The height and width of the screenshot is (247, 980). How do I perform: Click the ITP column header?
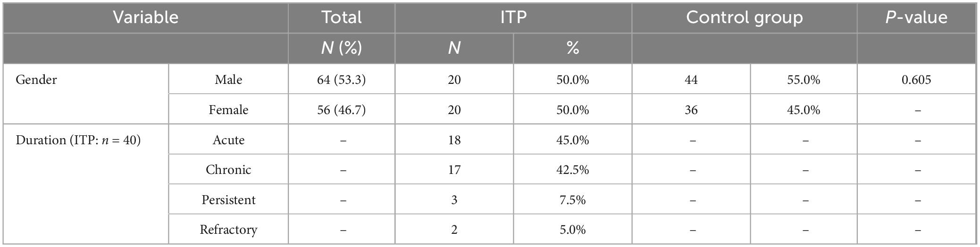click(x=513, y=17)
